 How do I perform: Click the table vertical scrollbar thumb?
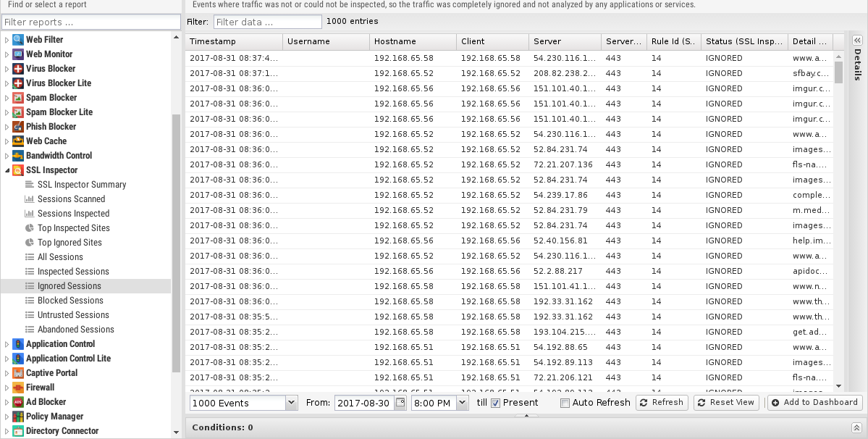[838, 72]
